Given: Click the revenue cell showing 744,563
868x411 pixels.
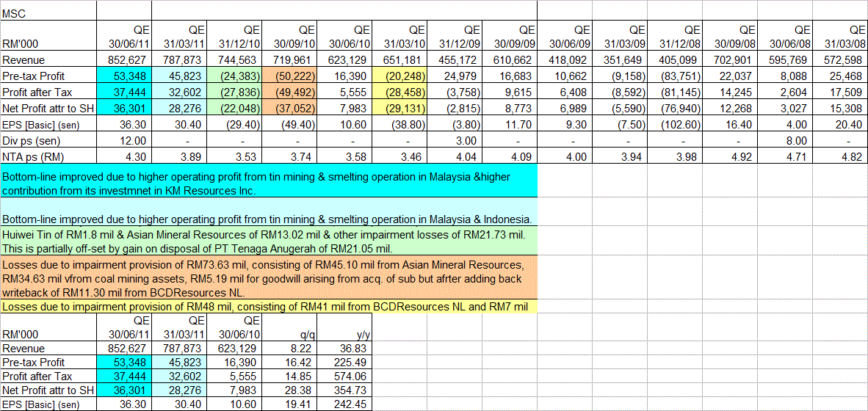Looking at the screenshot, I should 235,60.
